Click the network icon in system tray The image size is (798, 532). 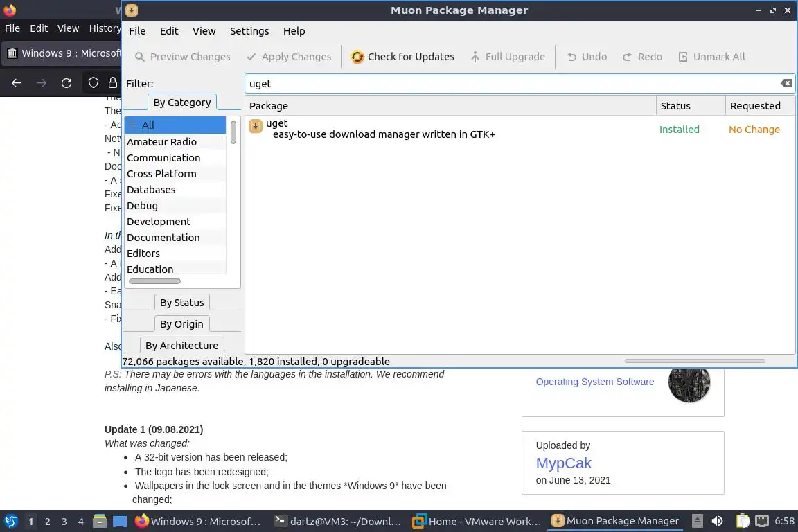click(762, 521)
